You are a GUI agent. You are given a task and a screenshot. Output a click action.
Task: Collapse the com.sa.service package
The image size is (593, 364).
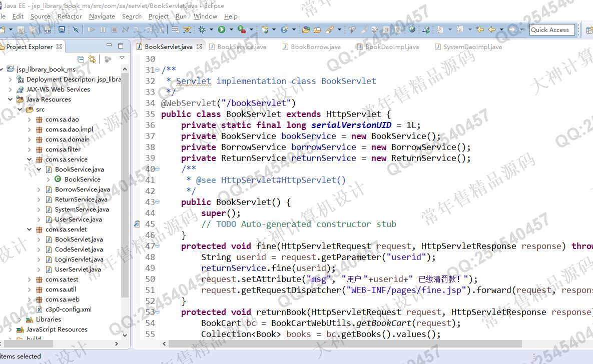[x=29, y=159]
